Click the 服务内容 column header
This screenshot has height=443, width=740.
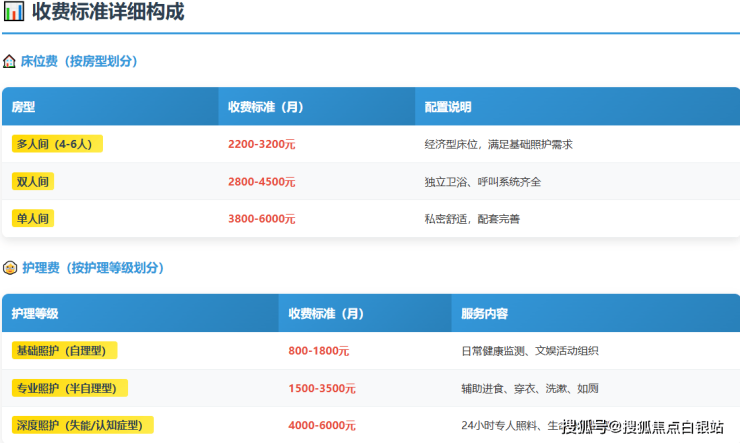point(484,314)
